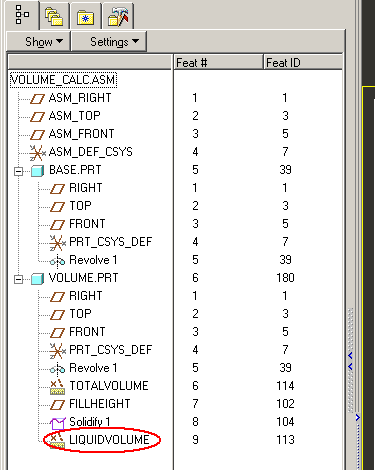Click Feat ID value 114 for TOTALVOLUME

285,386
